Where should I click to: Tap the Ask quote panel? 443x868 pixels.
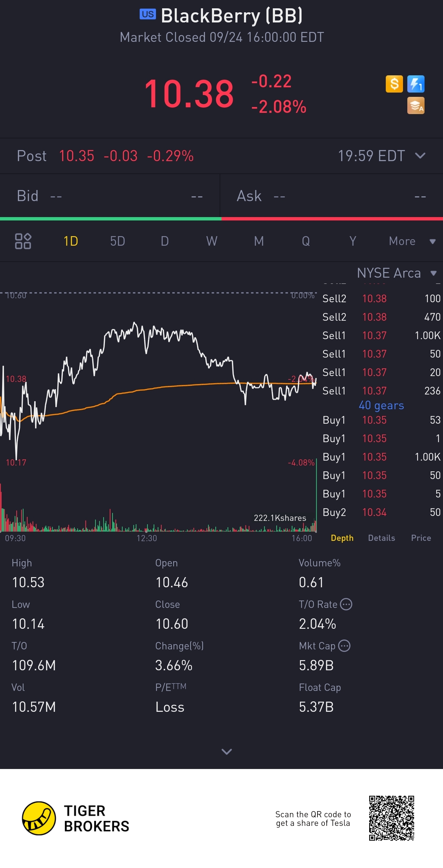coord(331,196)
